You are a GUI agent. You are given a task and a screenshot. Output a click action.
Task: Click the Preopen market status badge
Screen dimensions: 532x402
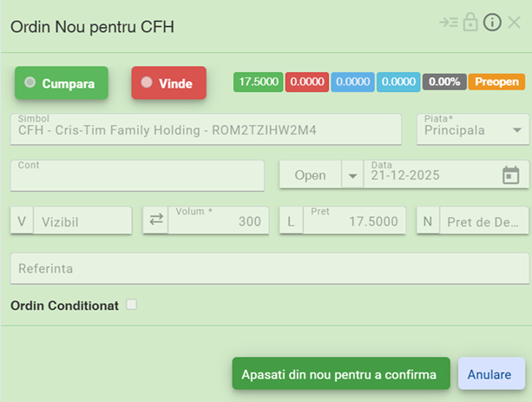[x=496, y=82]
